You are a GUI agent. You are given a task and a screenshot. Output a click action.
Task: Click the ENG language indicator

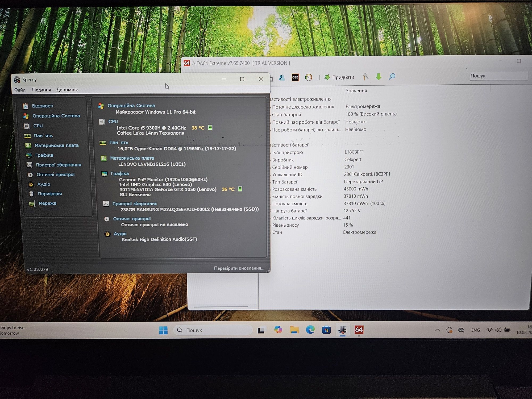pos(475,330)
